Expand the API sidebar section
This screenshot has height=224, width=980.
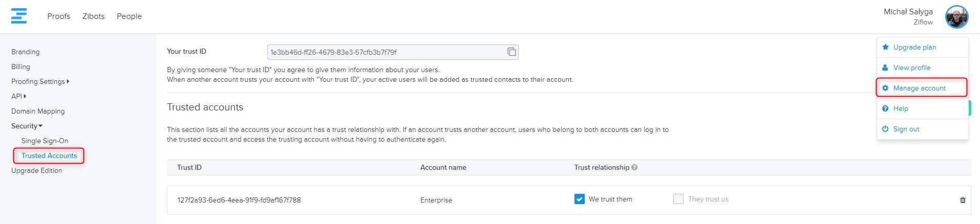click(18, 96)
